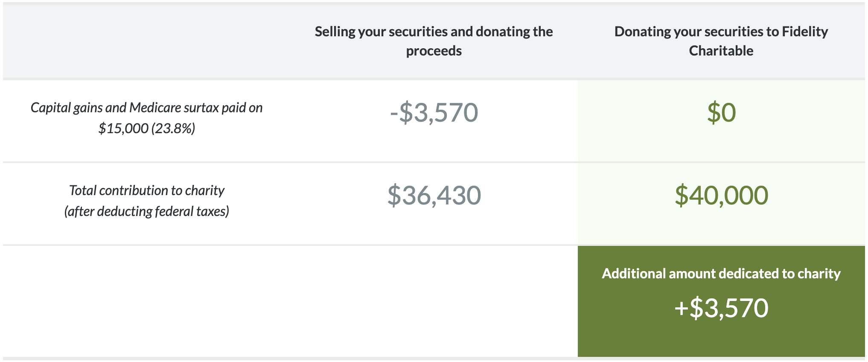868x362 pixels.
Task: Click the green $40,000 contribution amount
Action: point(721,196)
